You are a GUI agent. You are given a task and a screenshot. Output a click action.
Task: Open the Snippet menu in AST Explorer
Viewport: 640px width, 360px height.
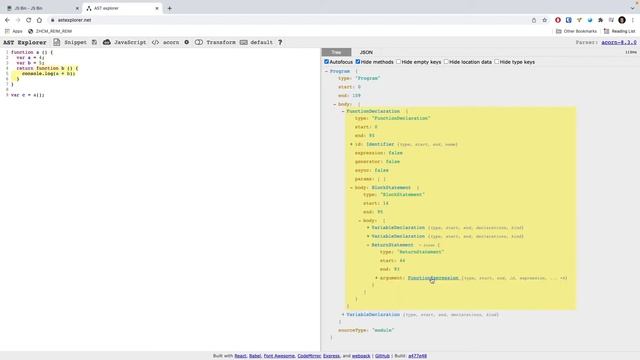(75, 42)
